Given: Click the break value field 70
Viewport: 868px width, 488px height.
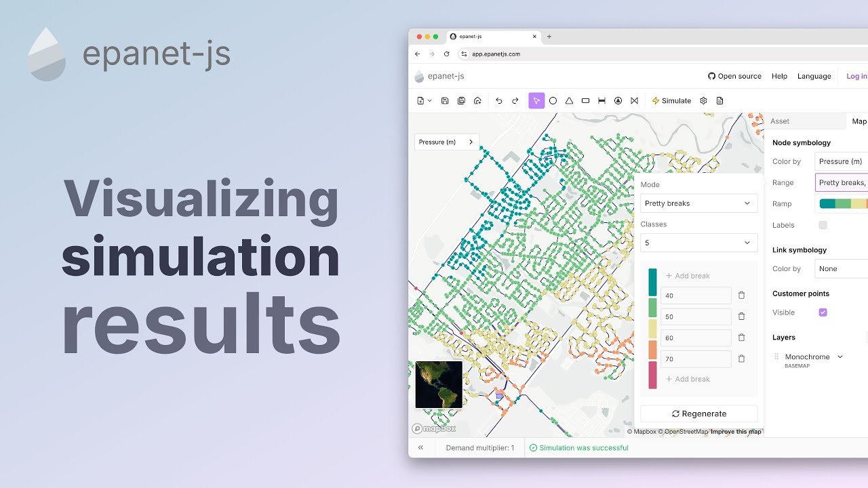Looking at the screenshot, I should pos(696,359).
